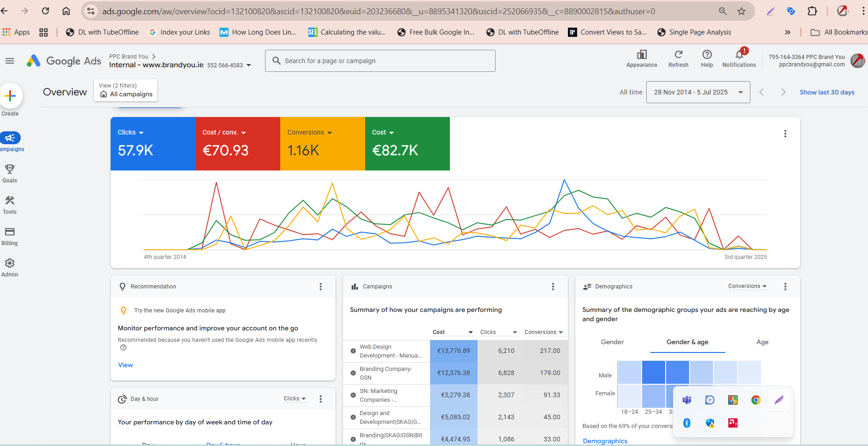868x446 pixels.
Task: Expand the Demographics Conversions dropdown
Action: (x=747, y=286)
